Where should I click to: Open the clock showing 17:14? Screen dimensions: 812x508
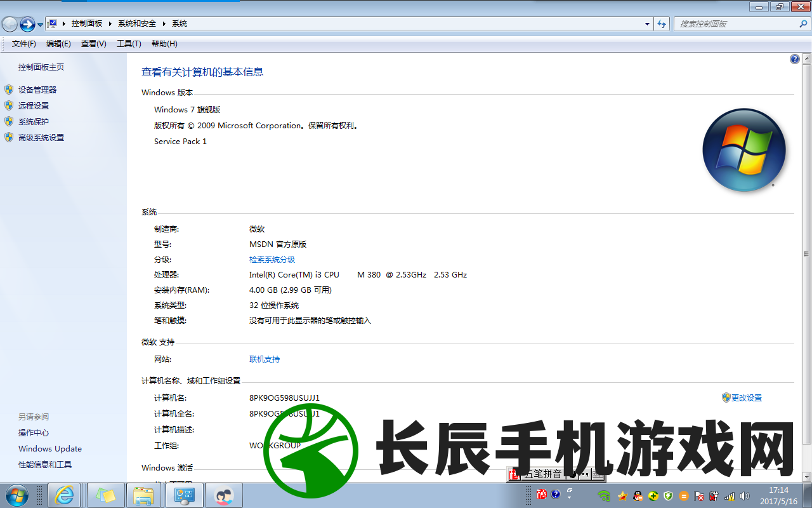coord(778,495)
